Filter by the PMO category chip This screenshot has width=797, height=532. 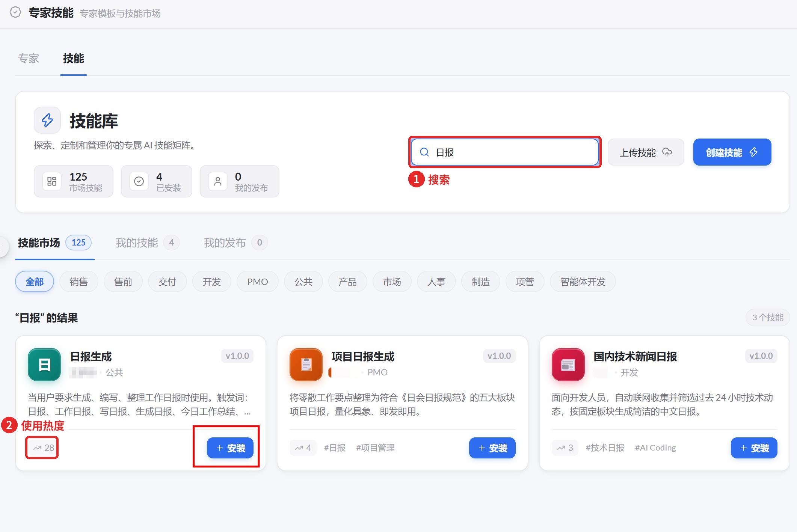point(258,282)
